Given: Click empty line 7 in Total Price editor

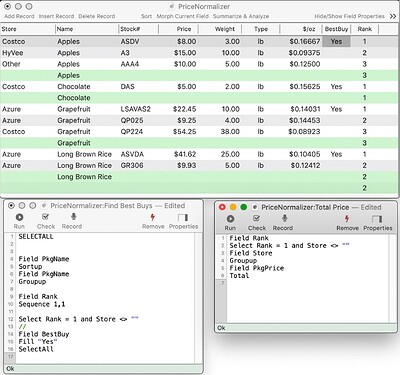Looking at the screenshot, I should (x=308, y=283).
